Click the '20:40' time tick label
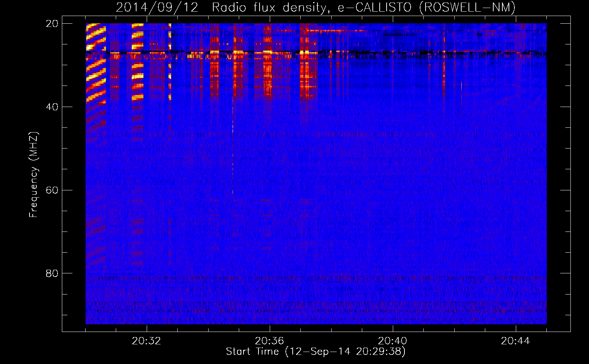Viewport: 589px width, 364px height. (x=392, y=341)
